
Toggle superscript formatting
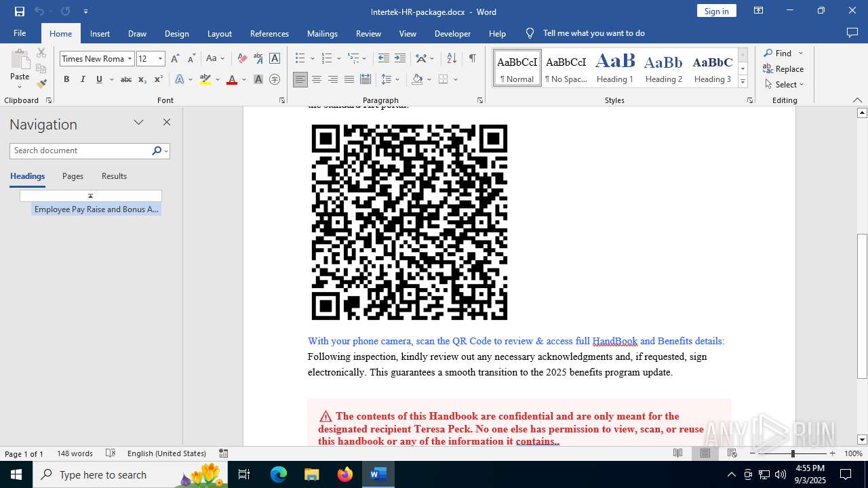pyautogui.click(x=159, y=79)
